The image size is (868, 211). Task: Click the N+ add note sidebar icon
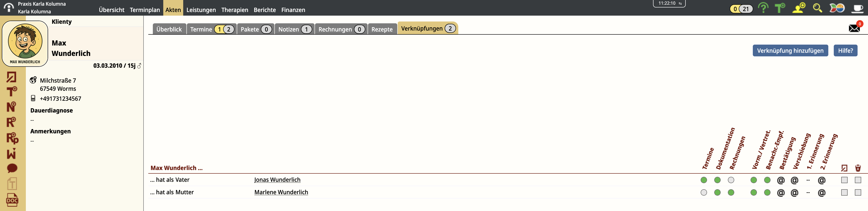click(x=12, y=107)
